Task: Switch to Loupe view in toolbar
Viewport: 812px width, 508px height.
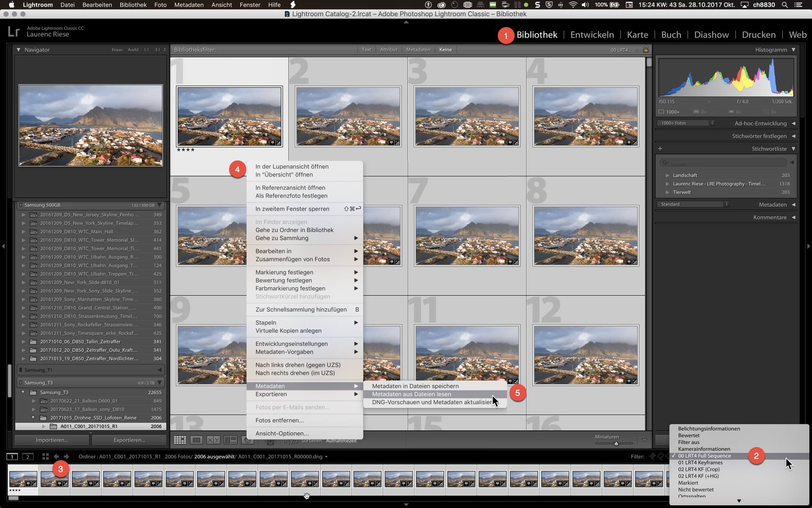Action: pyautogui.click(x=196, y=440)
